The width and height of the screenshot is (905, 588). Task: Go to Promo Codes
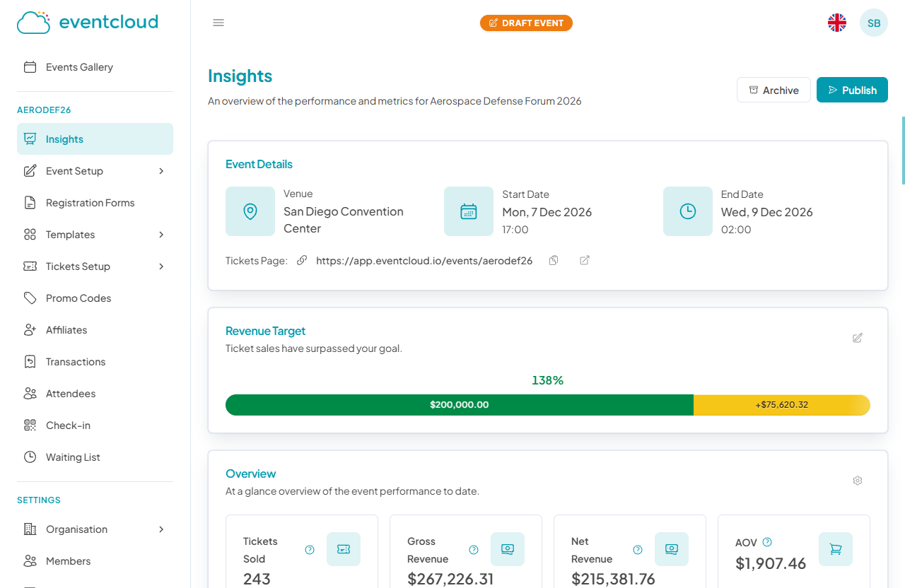point(95,298)
